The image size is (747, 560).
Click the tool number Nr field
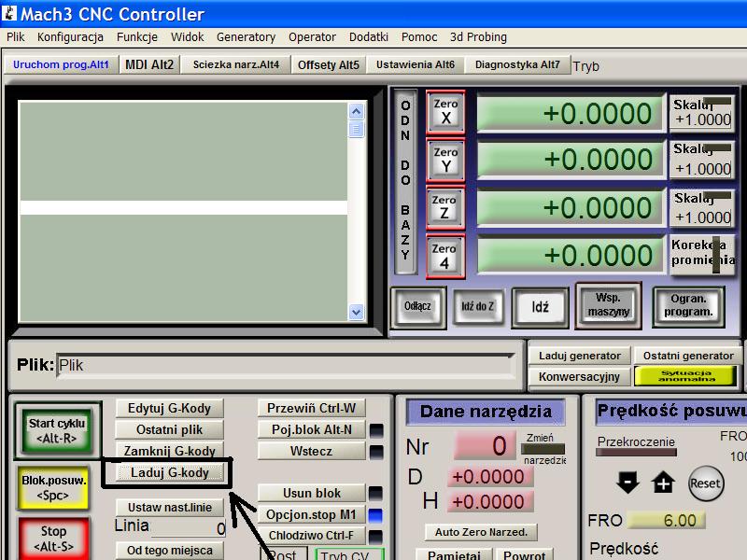coord(485,446)
